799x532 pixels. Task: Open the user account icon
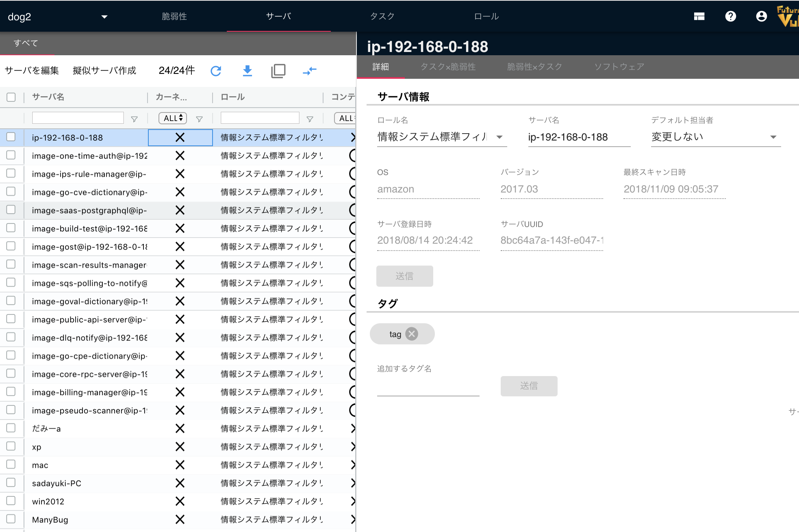coord(761,16)
